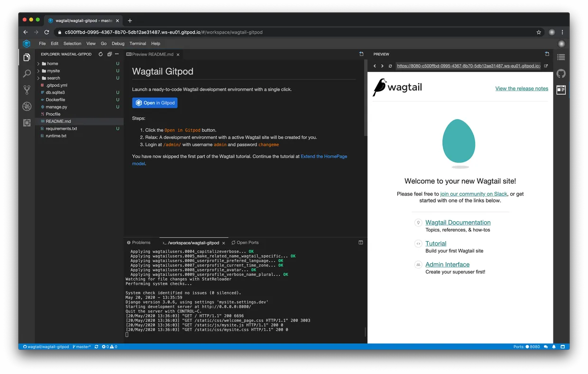Open Explorer more actions via ellipsis icon
The image size is (588, 374).
pos(116,54)
